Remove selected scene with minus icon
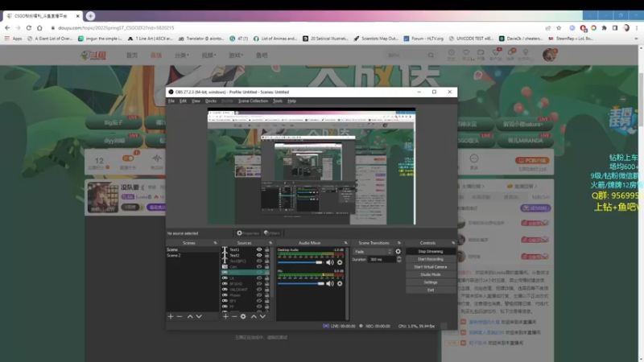 pos(180,316)
